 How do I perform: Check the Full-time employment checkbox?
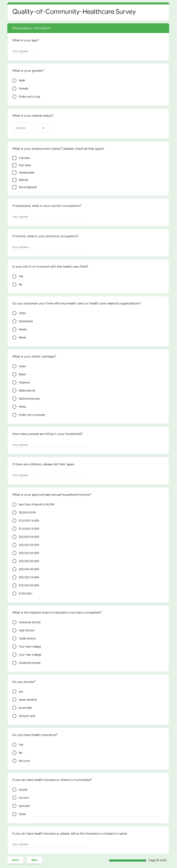point(15,158)
